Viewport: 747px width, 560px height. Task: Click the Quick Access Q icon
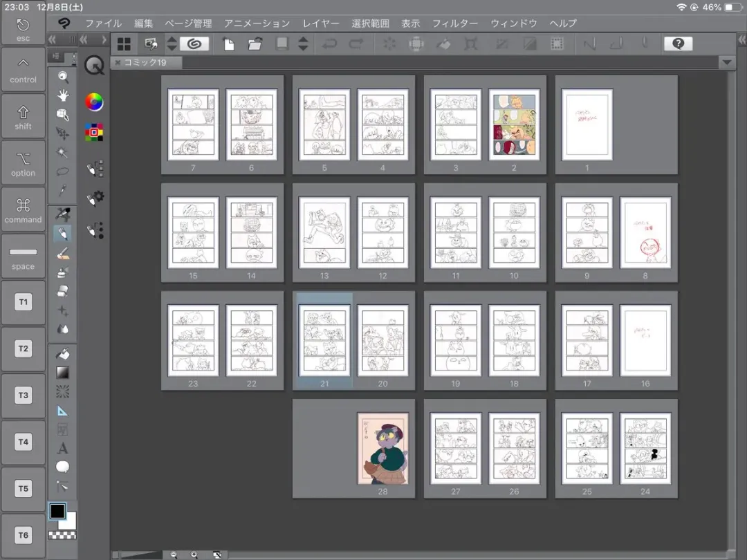pos(94,66)
